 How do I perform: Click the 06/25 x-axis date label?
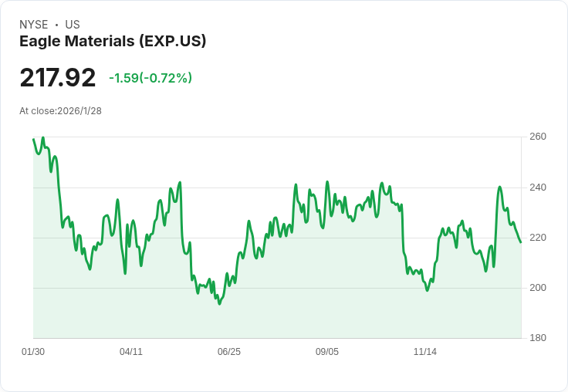point(229,351)
